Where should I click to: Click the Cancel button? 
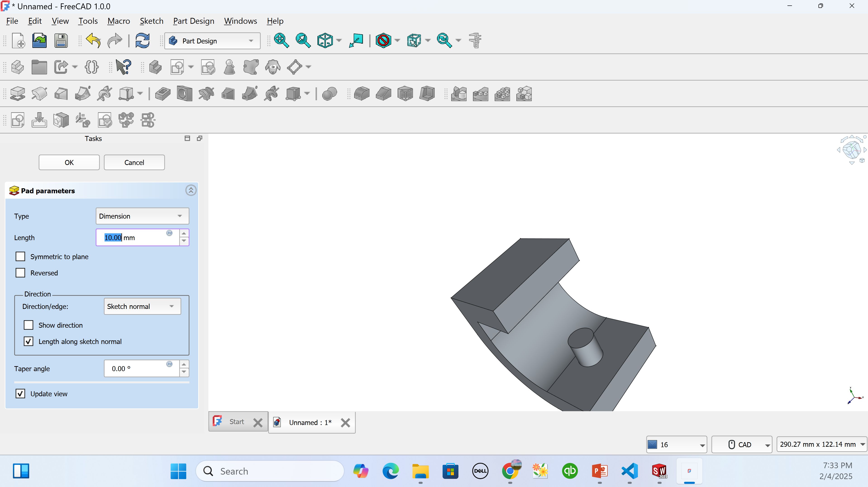point(134,162)
